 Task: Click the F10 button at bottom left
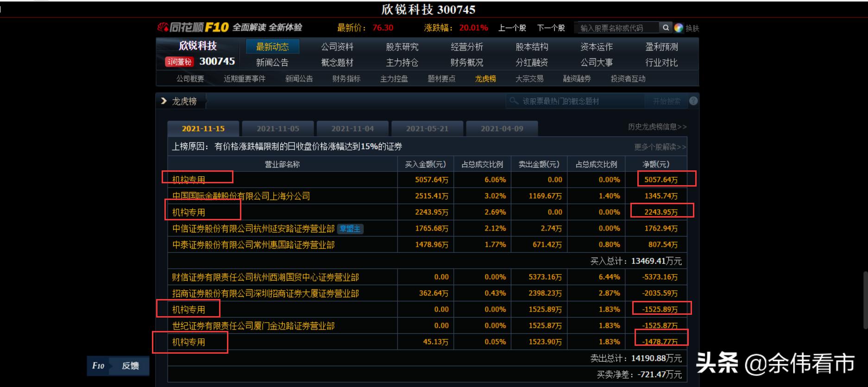[98, 366]
